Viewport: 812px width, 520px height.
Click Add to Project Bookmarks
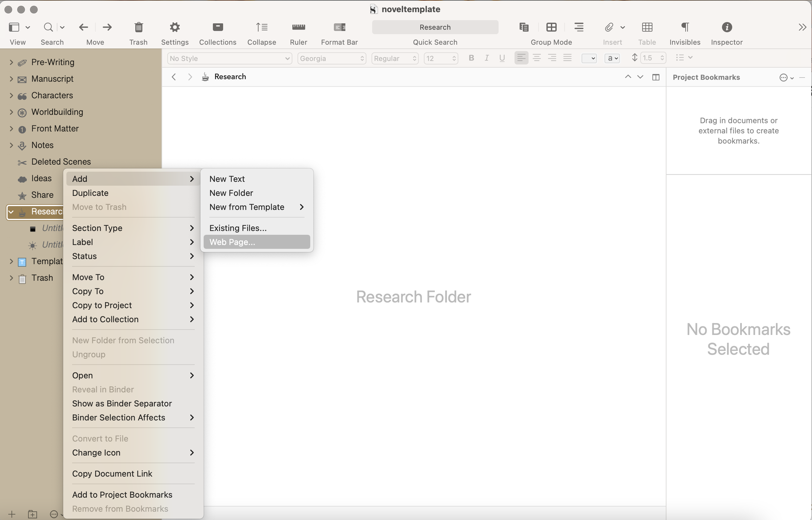point(122,494)
